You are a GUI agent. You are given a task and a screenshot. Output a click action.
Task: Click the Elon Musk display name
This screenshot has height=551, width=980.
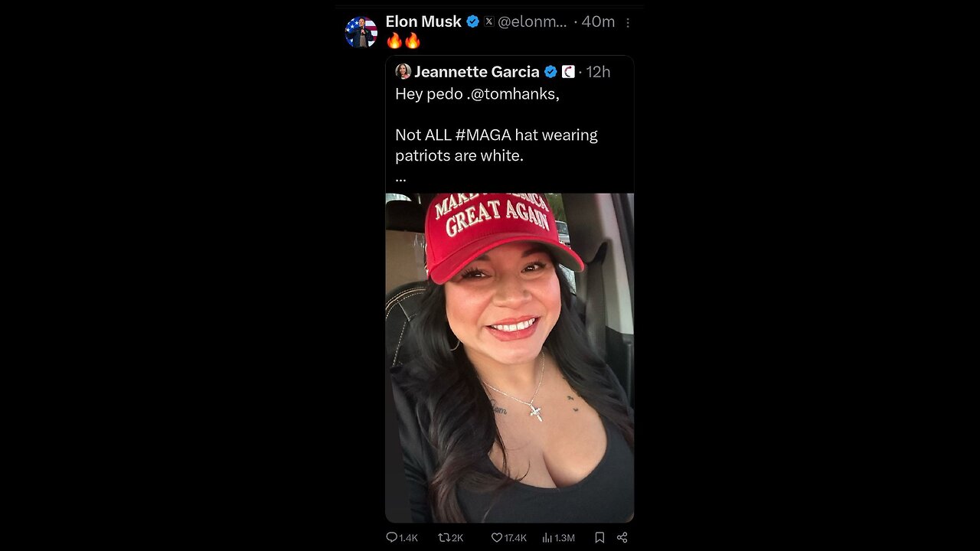click(423, 22)
